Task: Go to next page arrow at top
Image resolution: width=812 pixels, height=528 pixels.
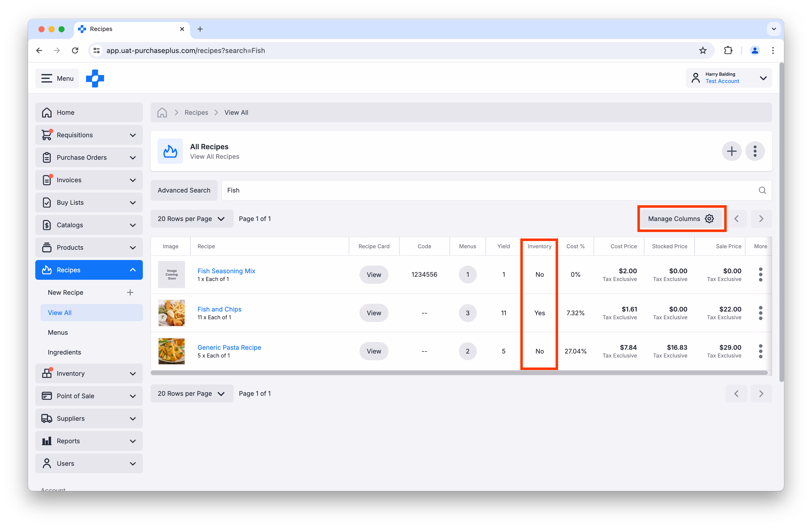Action: point(761,219)
